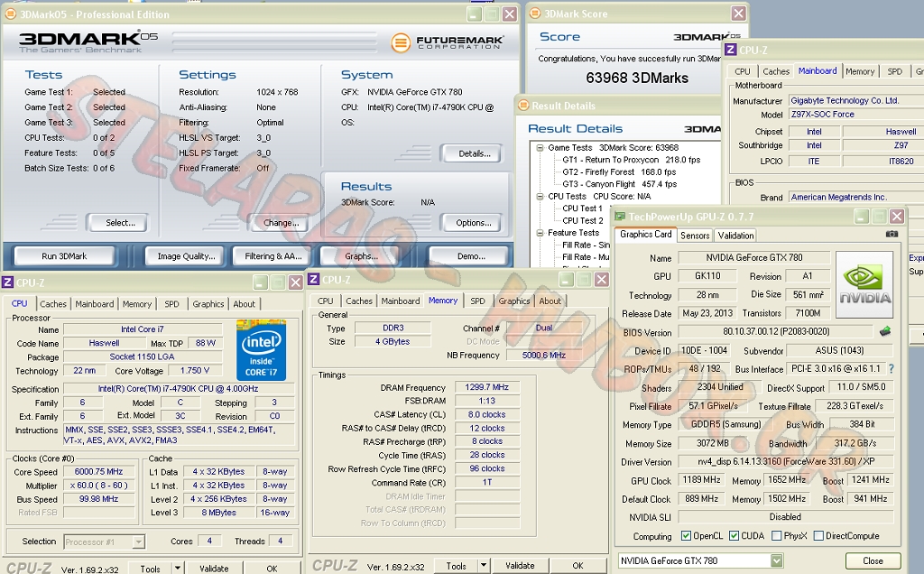Click the NB Frequency 5000.6 MHz value
The image size is (924, 574).
[x=543, y=356]
